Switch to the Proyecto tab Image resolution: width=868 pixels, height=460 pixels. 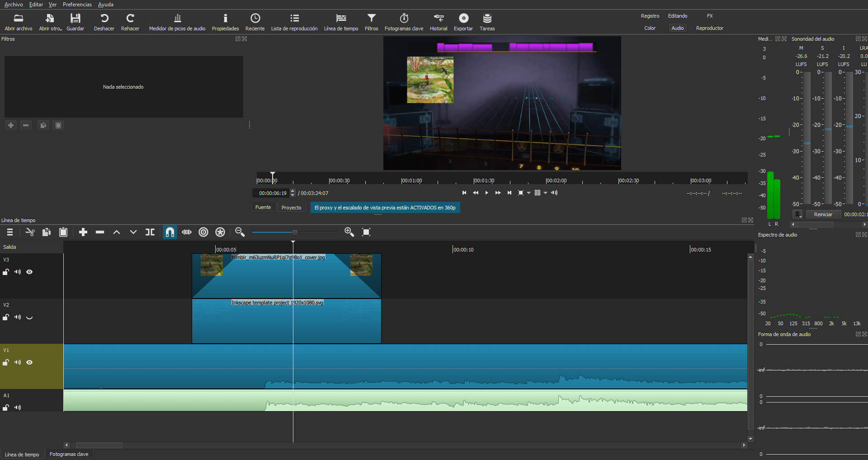(291, 208)
